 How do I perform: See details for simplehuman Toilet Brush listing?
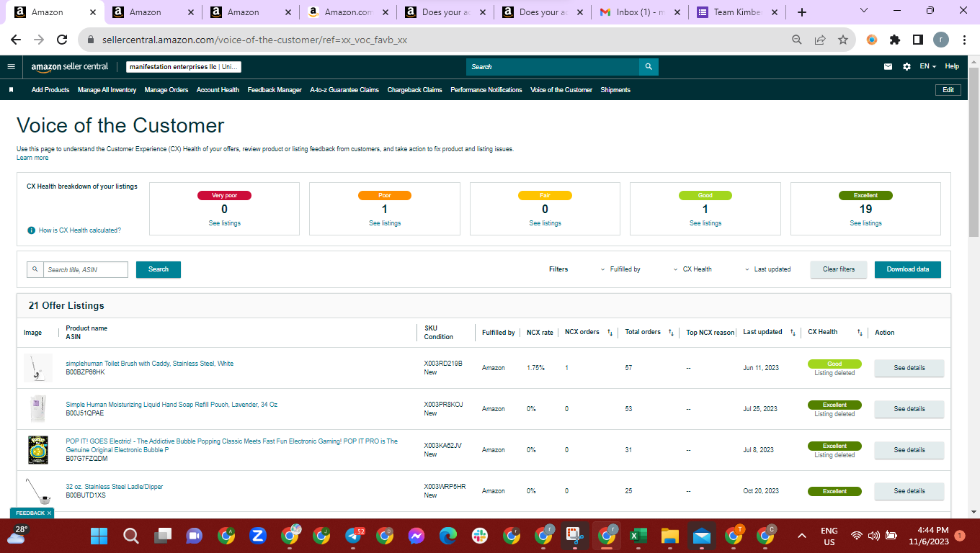tap(909, 368)
